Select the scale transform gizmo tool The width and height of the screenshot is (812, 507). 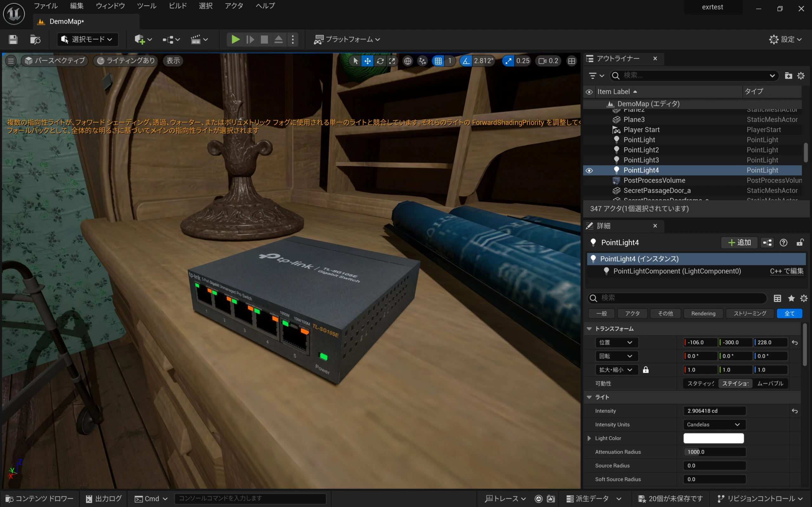tap(392, 61)
